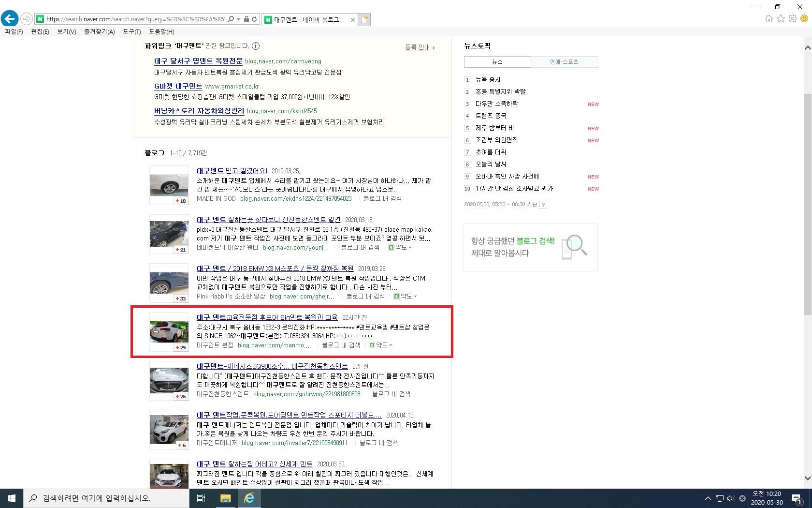Click news topic 뉴욕 증시
The image size is (812, 508).
click(488, 80)
